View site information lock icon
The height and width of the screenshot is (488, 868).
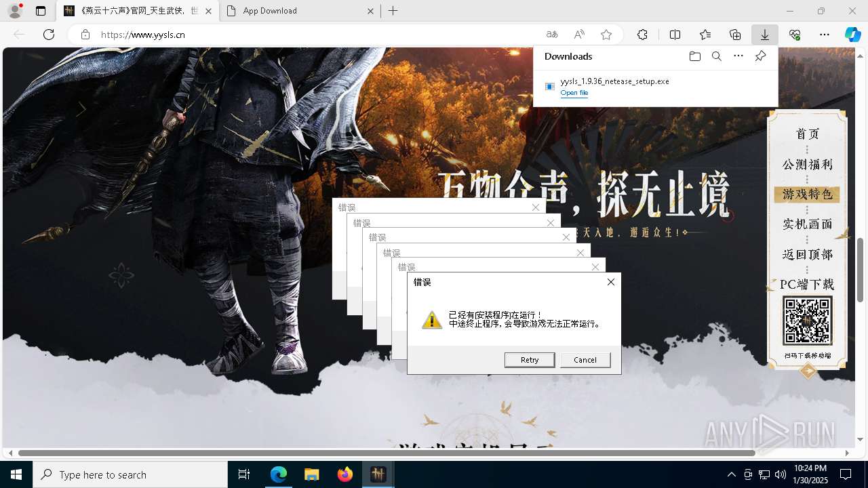pyautogui.click(x=85, y=35)
